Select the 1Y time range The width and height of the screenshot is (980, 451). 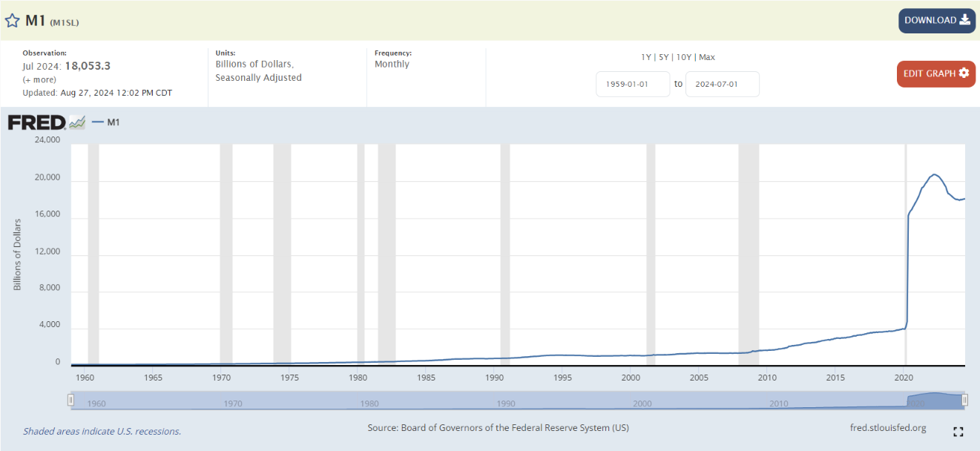647,57
